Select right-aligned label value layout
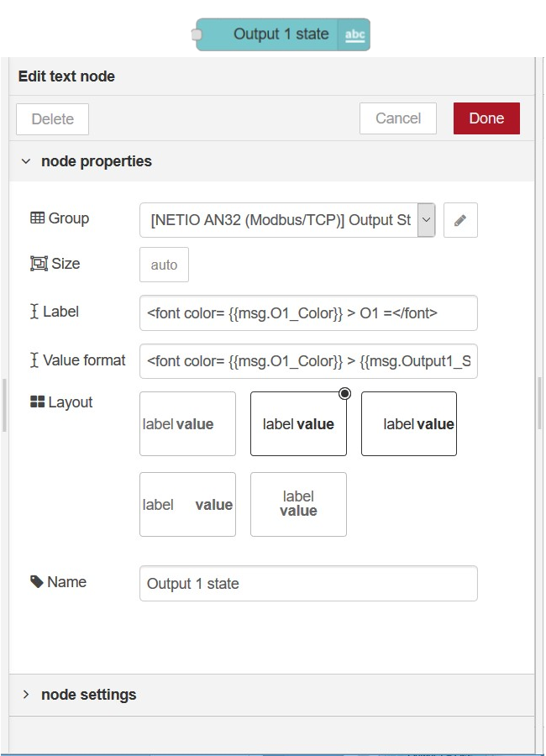546x756 pixels. click(409, 424)
